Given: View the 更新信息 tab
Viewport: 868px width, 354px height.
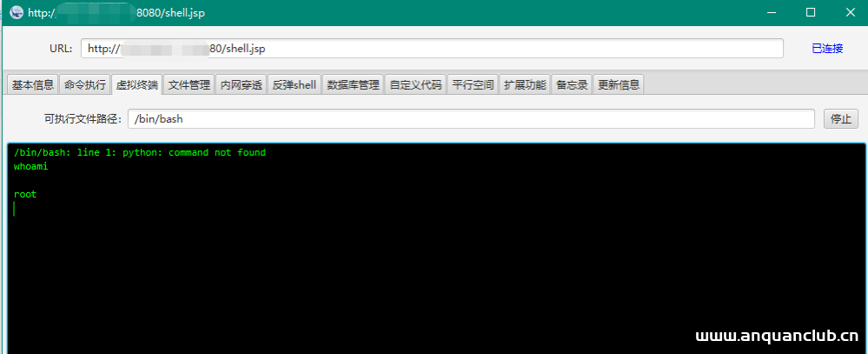Looking at the screenshot, I should pyautogui.click(x=619, y=85).
